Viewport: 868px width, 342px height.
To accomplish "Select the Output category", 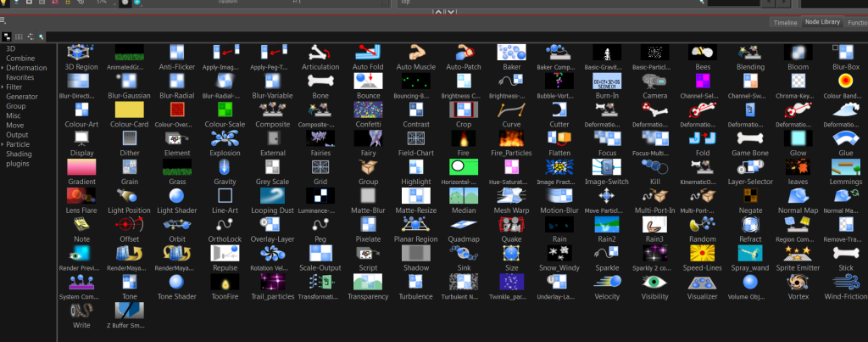I will coord(17,135).
